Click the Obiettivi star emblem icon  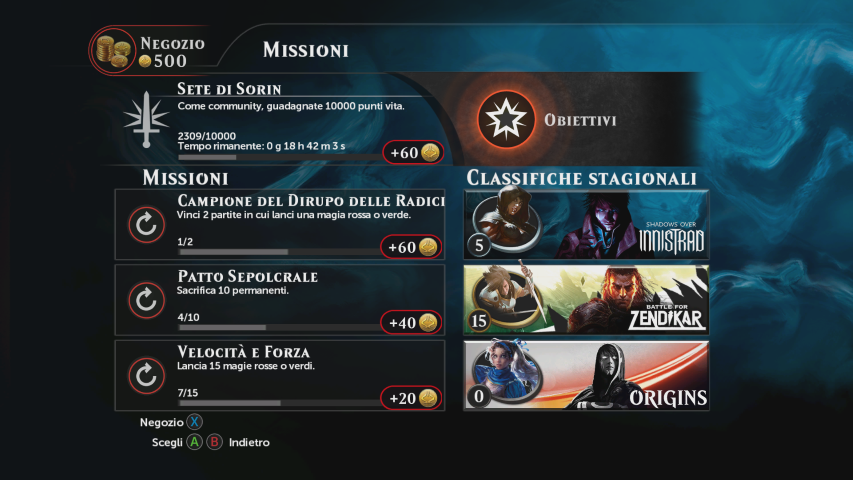[x=506, y=119]
